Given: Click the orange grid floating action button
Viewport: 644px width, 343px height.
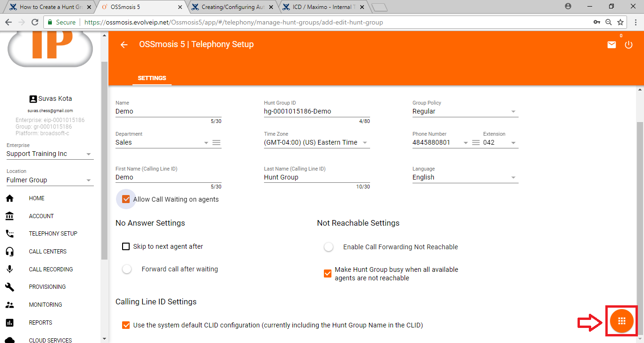Looking at the screenshot, I should [x=621, y=321].
